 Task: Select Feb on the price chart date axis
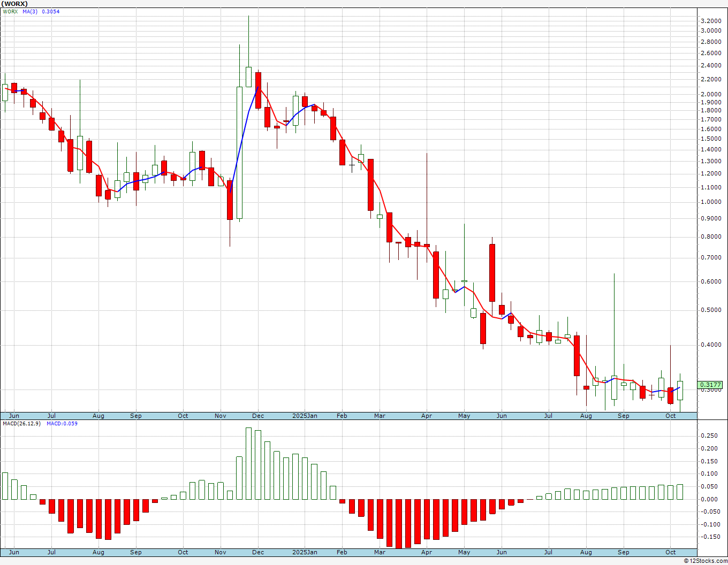(342, 416)
